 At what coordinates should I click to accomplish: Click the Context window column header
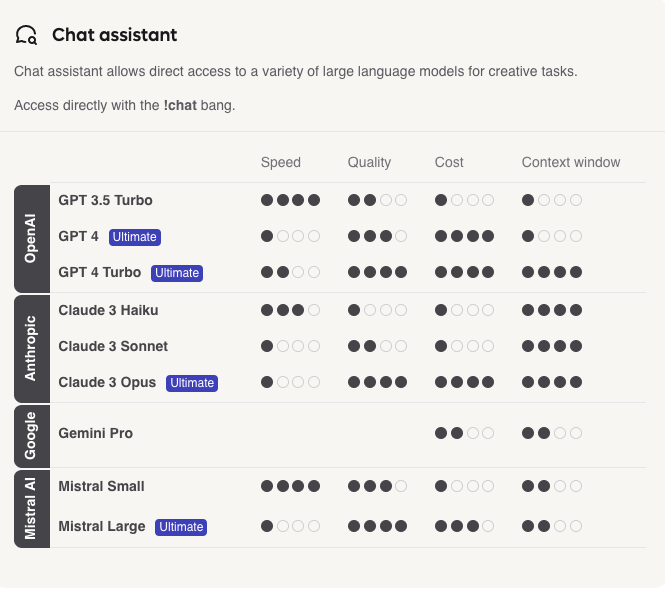tap(571, 162)
